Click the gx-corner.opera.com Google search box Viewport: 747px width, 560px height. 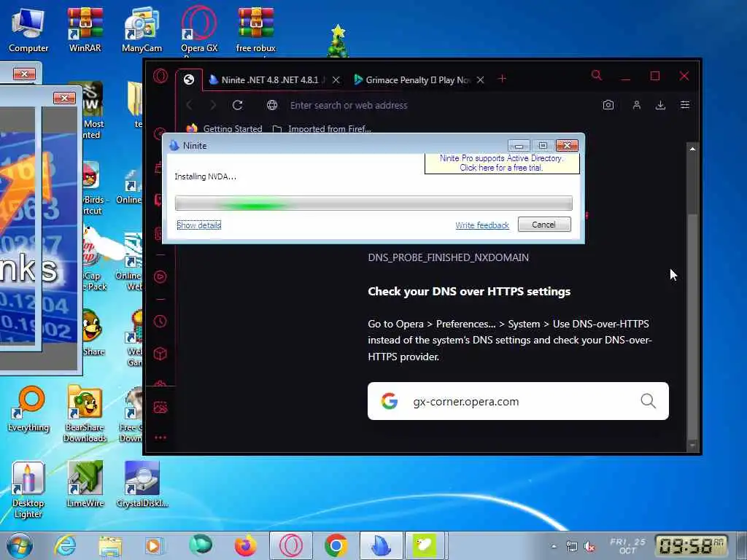(518, 401)
